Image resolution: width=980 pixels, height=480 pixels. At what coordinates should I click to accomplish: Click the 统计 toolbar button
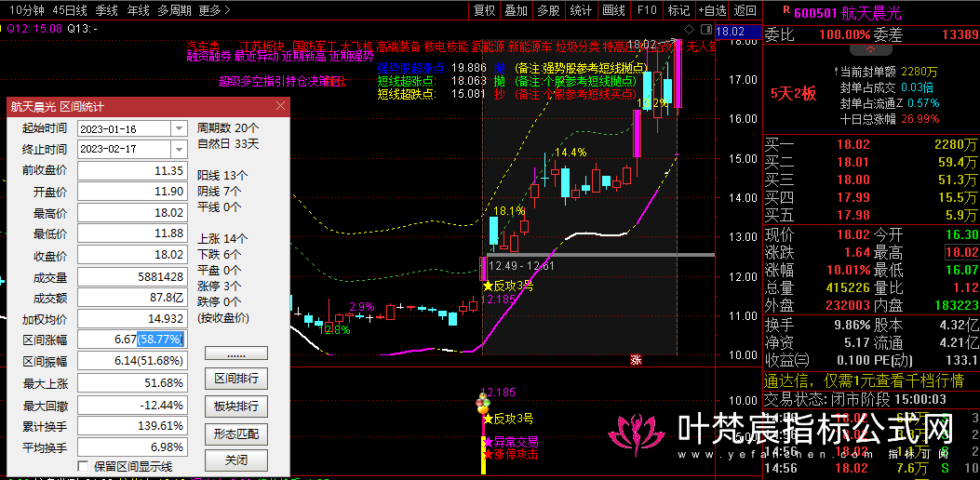582,10
